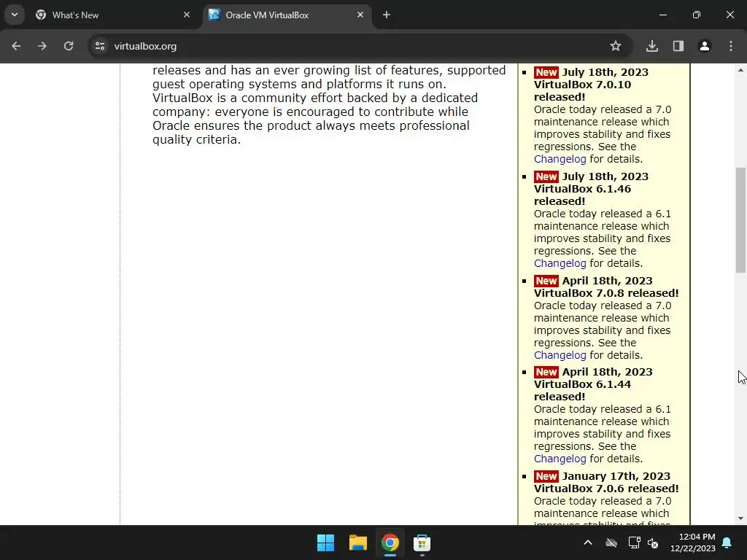747x560 pixels.
Task: Click the Chrome taskbar icon
Action: tap(390, 542)
